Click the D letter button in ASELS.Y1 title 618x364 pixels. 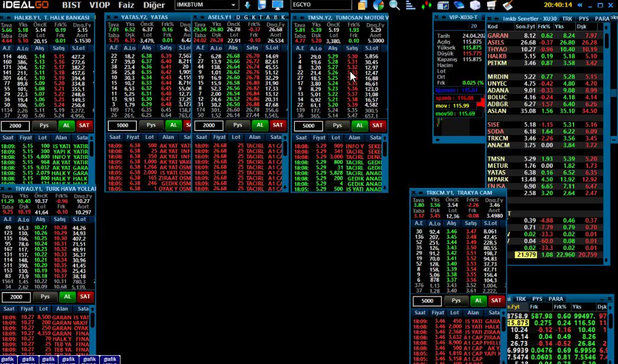(x=238, y=17)
